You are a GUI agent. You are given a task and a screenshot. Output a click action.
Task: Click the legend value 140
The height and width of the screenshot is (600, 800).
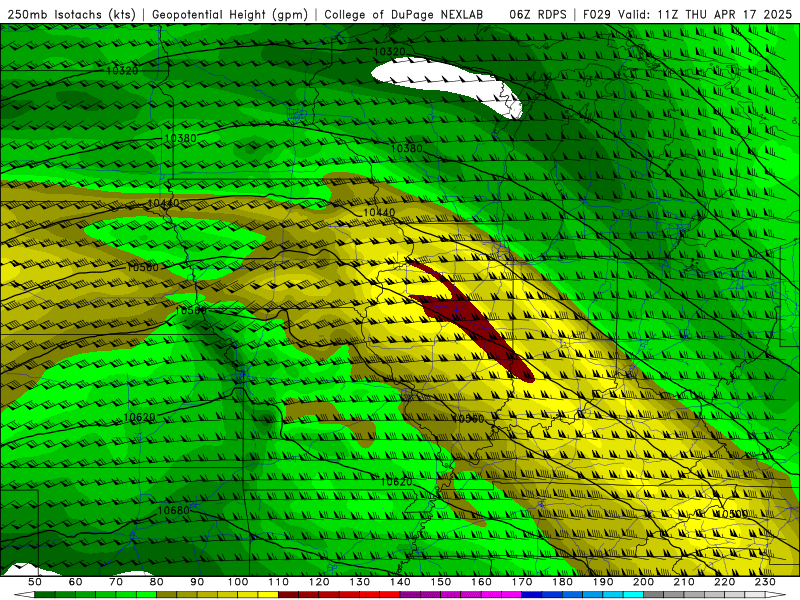click(400, 582)
